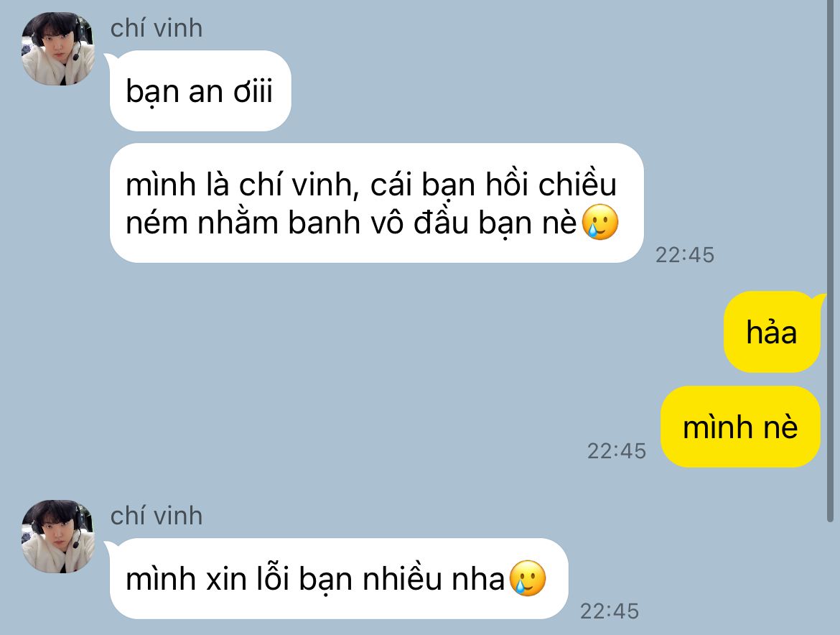The image size is (840, 635).
Task: Select the yellow 'hảa' message bubble
Action: coord(772,332)
